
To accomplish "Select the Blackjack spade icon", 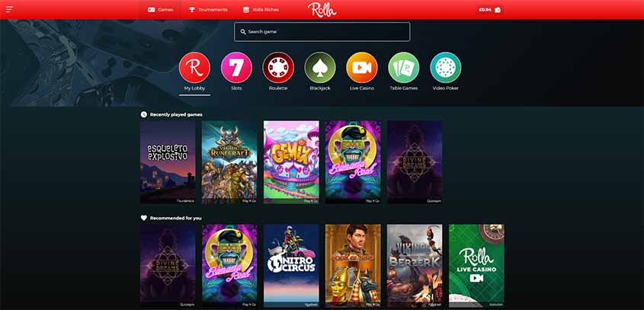I will (320, 67).
